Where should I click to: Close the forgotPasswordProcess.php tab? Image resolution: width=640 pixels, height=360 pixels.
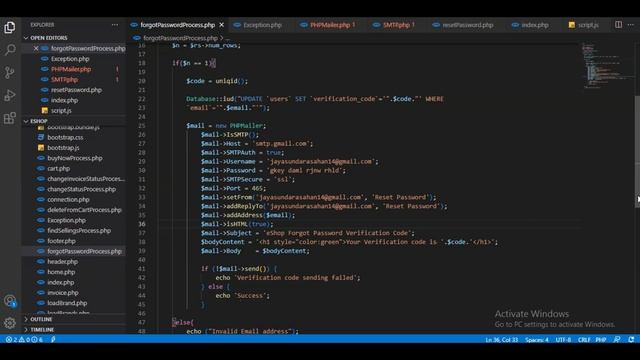pyautogui.click(x=222, y=25)
